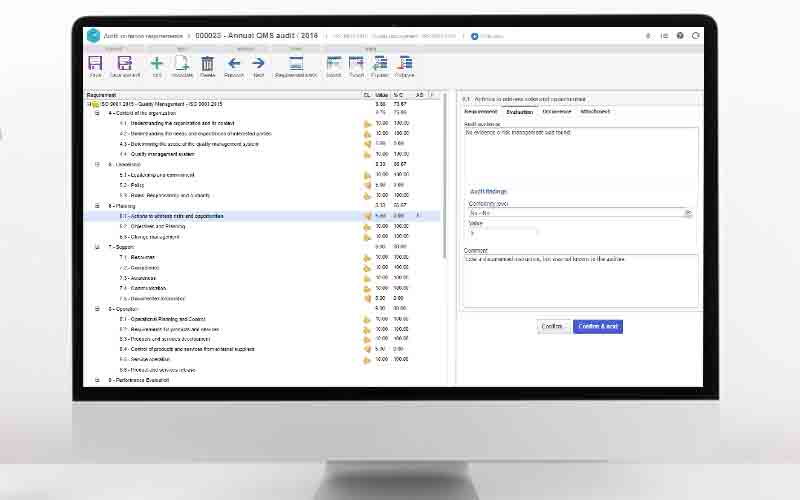Click the Save icon in the toolbar
The image size is (800, 500).
point(95,64)
